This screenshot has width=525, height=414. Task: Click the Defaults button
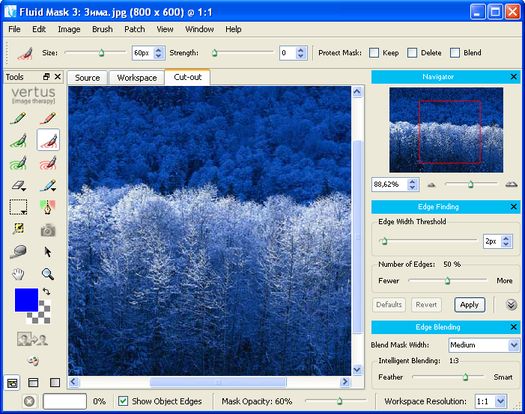389,305
